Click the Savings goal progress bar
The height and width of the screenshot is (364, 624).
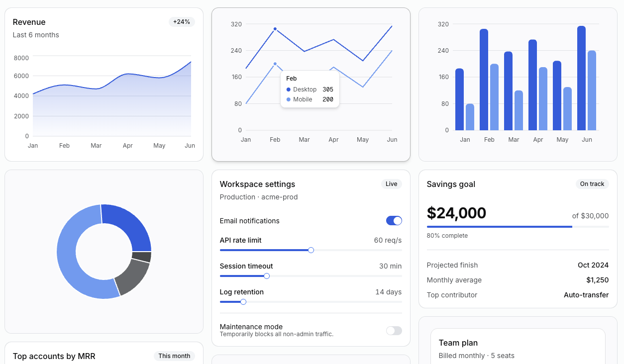click(x=518, y=227)
